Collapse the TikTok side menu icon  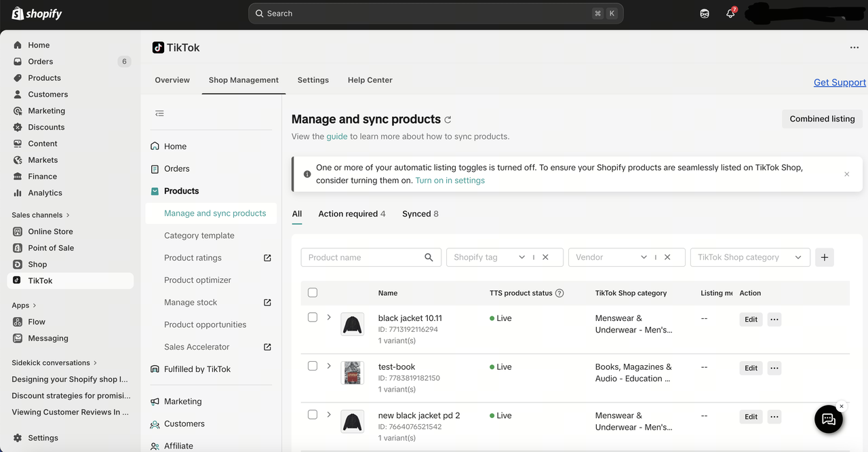tap(159, 113)
